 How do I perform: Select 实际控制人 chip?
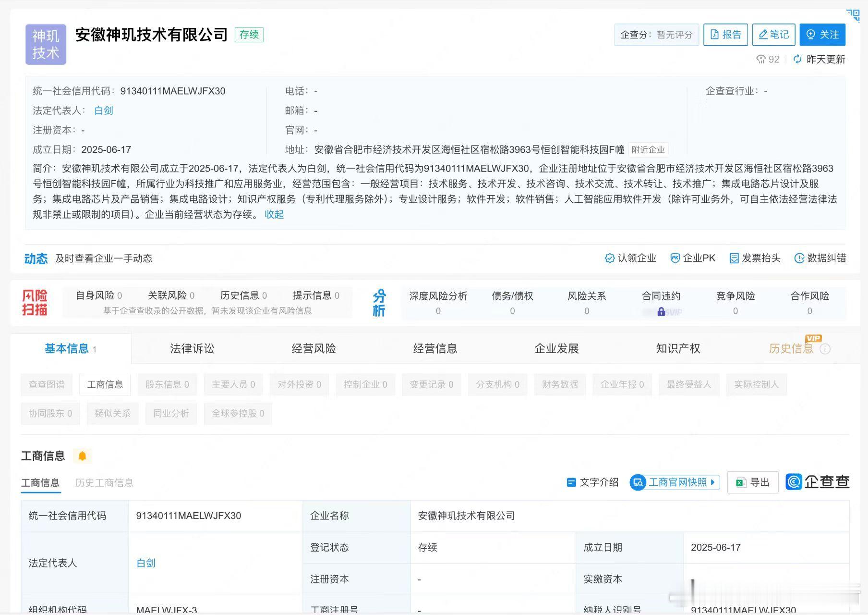757,384
